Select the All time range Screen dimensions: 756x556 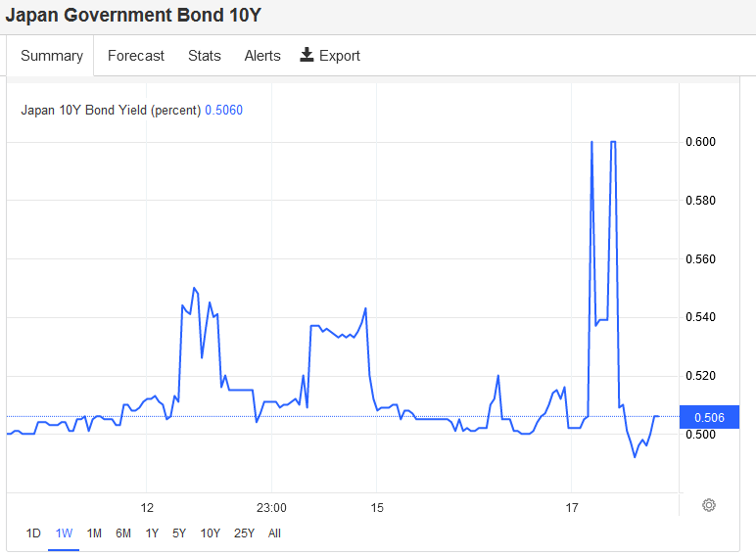274,533
